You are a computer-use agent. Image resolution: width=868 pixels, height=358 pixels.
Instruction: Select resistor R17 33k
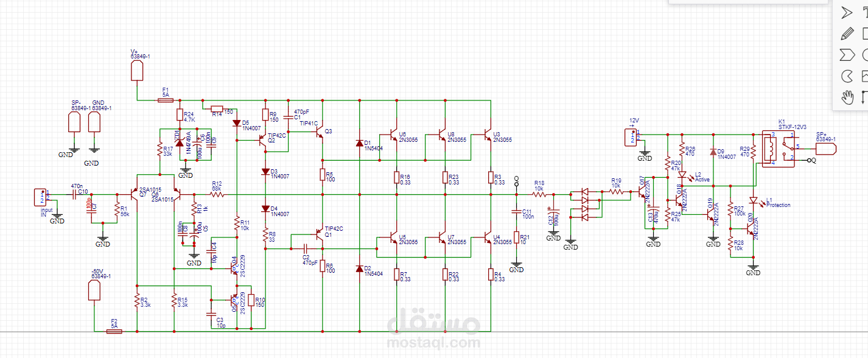pyautogui.click(x=159, y=149)
